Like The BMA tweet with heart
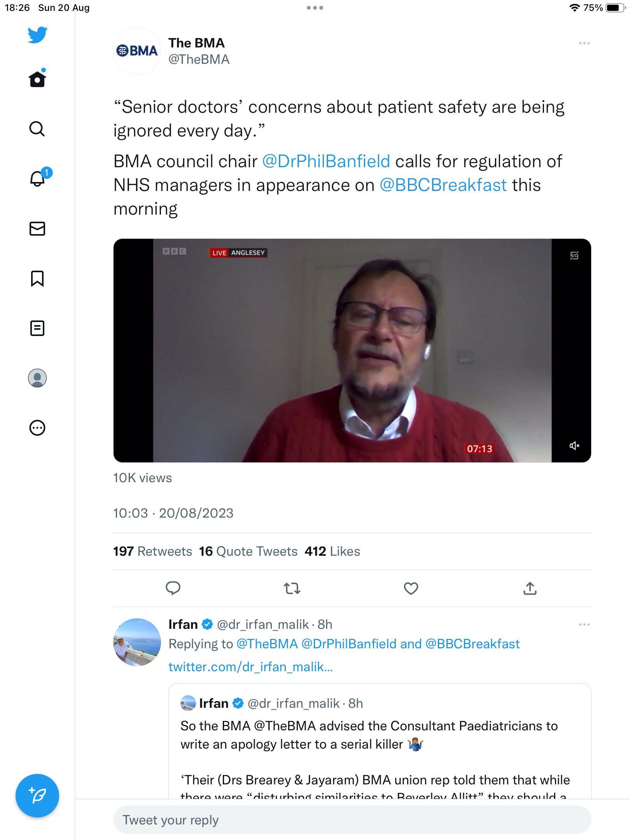The height and width of the screenshot is (840, 630). click(x=411, y=588)
